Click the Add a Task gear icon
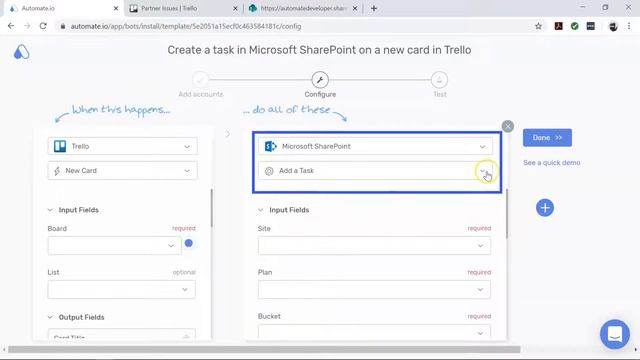The height and width of the screenshot is (360, 640). (x=269, y=171)
